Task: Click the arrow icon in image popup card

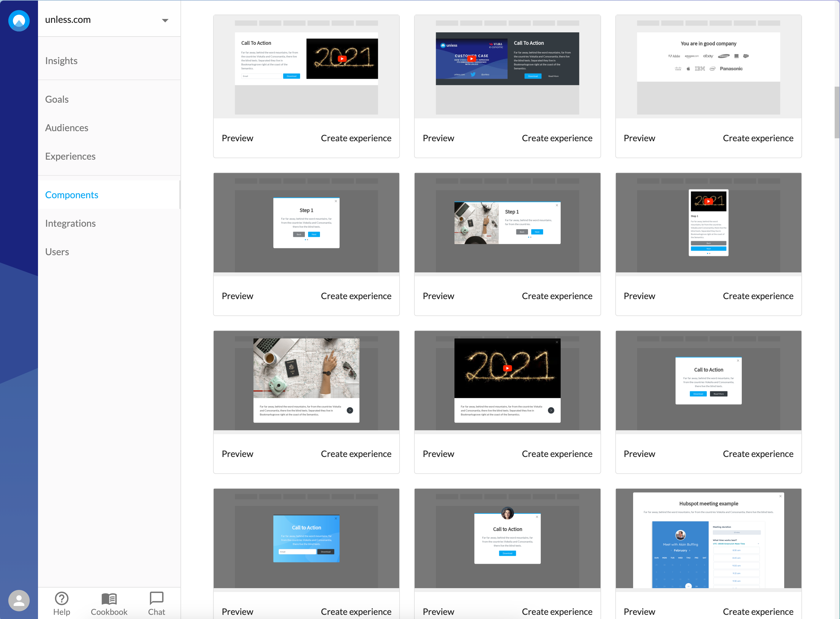Action: click(350, 410)
